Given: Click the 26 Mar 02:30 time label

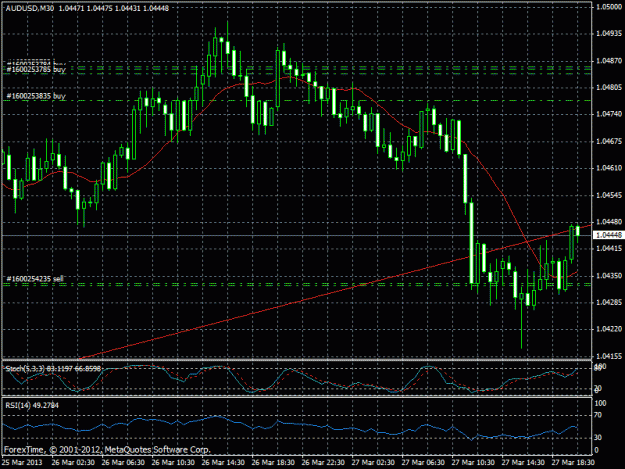Looking at the screenshot, I should [x=73, y=463].
